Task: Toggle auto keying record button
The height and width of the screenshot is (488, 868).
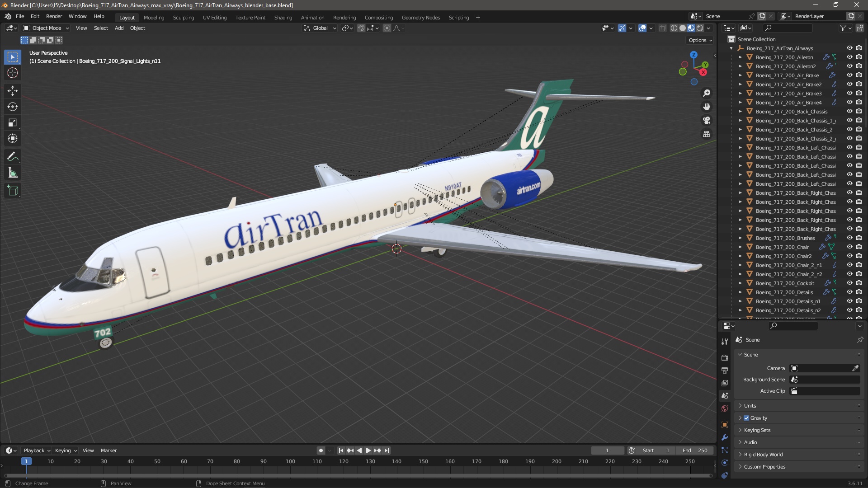Action: (321, 450)
